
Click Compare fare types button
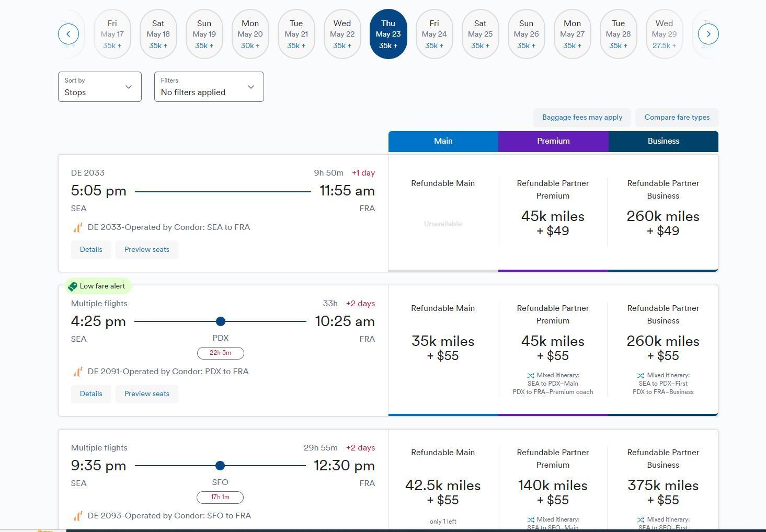point(677,117)
